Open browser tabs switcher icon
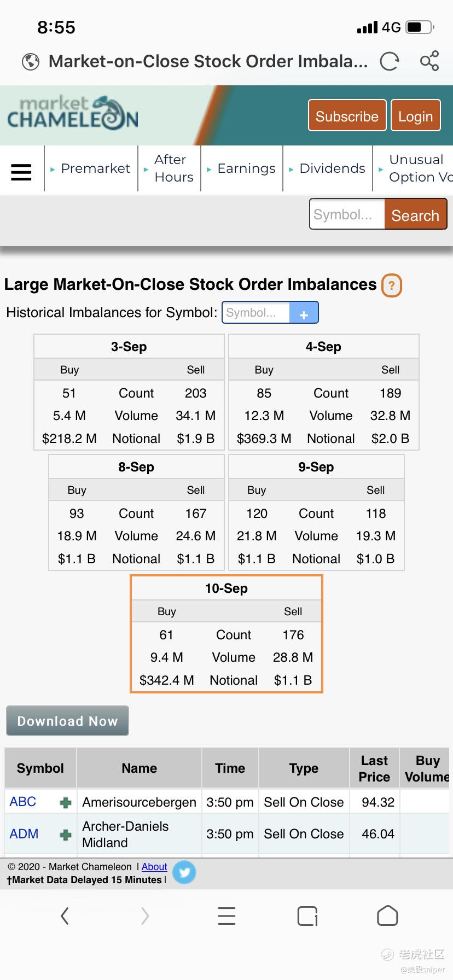The image size is (453, 980). click(x=308, y=915)
